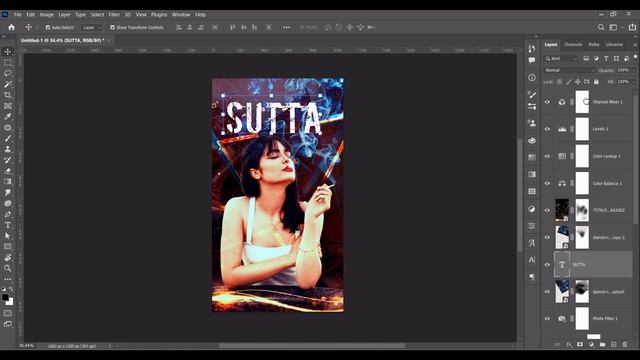640x360 pixels.
Task: Open the search magnifier at top right
Action: click(x=601, y=27)
